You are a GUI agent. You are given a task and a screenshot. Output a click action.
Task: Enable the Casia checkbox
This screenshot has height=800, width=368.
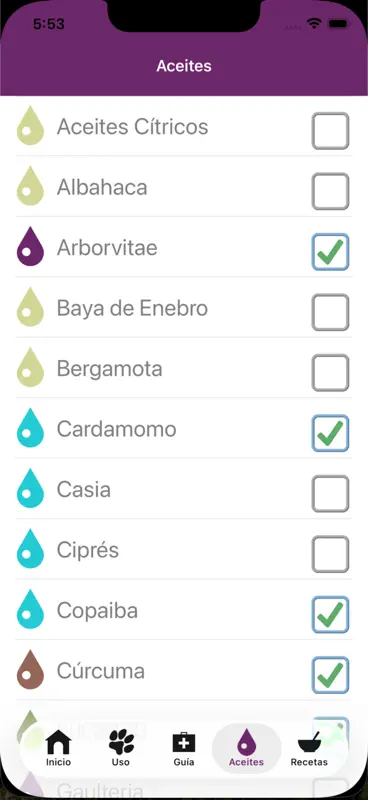(330, 494)
